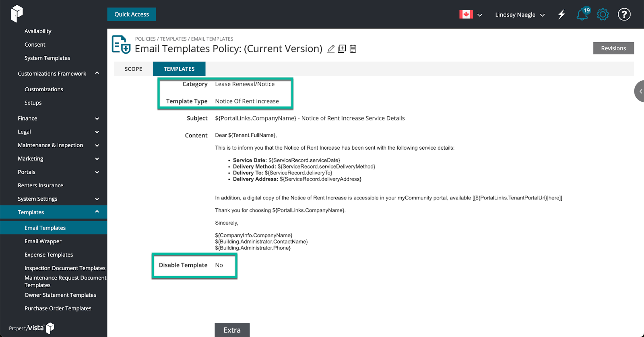
Task: Open Setups in the sidebar
Action: point(33,103)
